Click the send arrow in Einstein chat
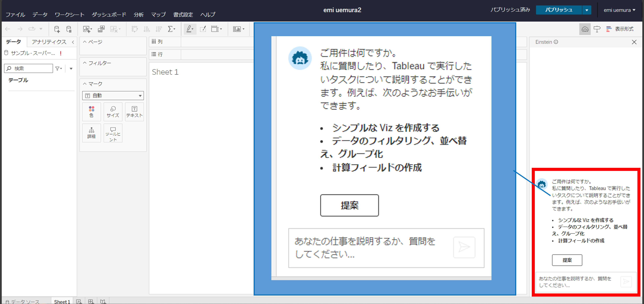The image size is (644, 304). click(626, 282)
